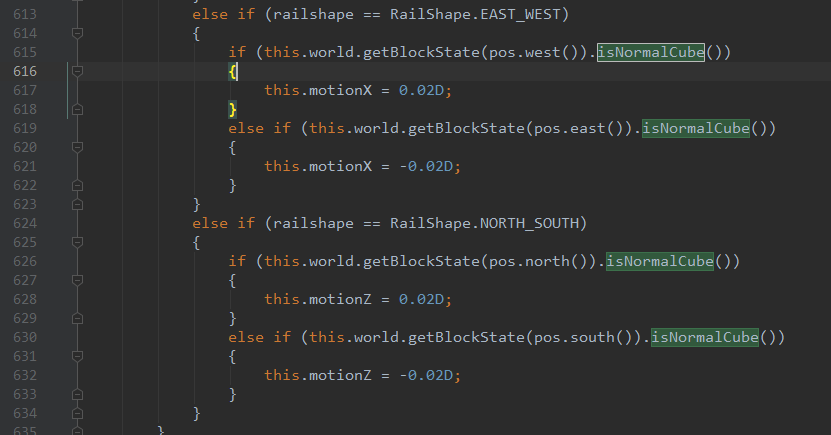Click highlighted isNormalCube on the pos.east() line
This screenshot has height=435, width=831.
coord(696,128)
